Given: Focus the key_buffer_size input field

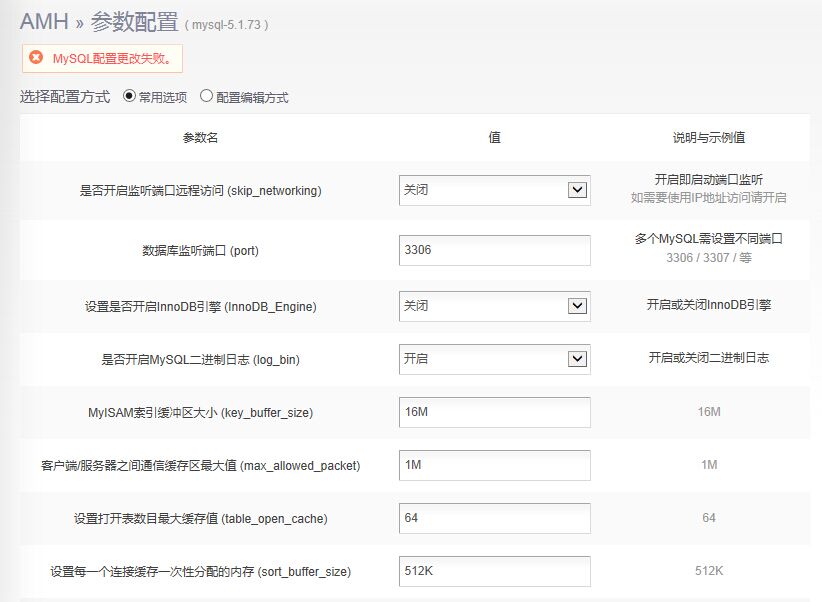Looking at the screenshot, I should coord(494,412).
